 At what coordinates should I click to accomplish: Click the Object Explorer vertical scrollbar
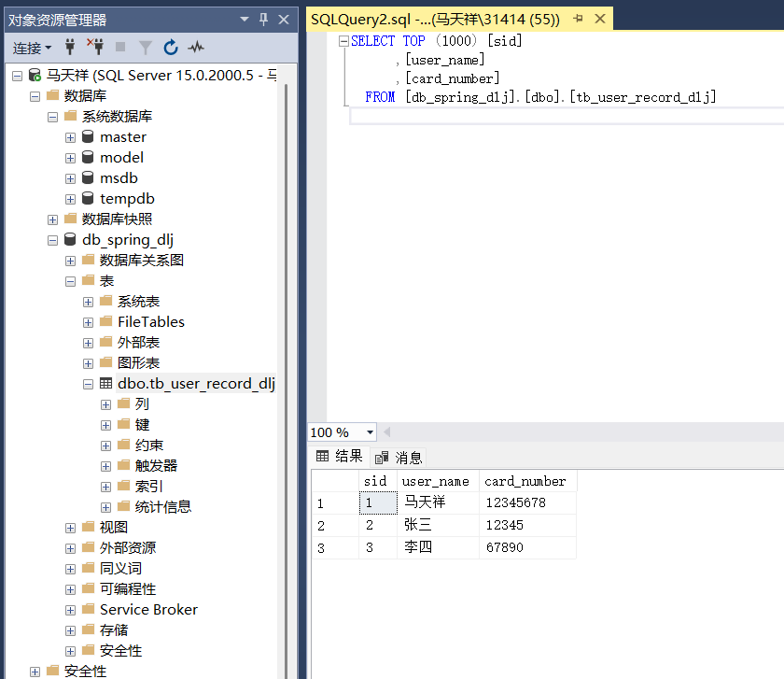click(x=286, y=380)
